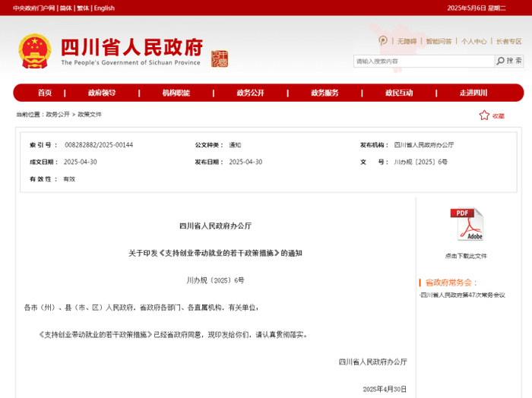Click the signing date 2025年4月30日
The height and width of the screenshot is (398, 532).
pos(385,389)
